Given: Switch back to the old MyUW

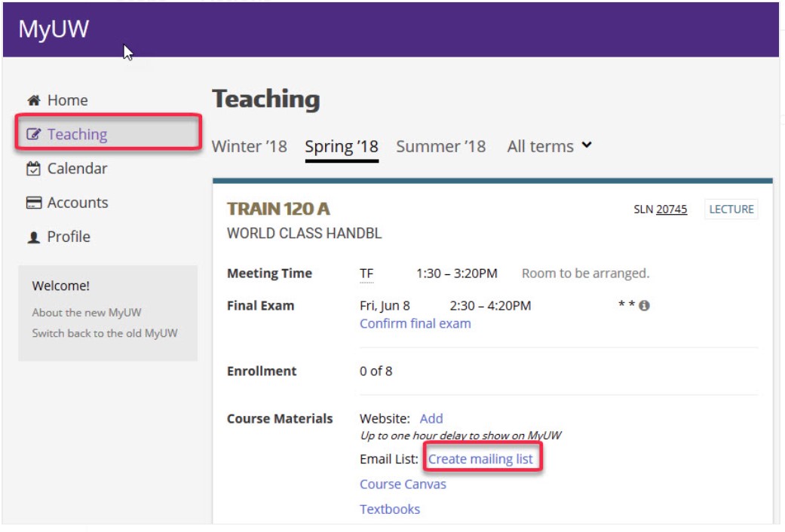Looking at the screenshot, I should [x=105, y=333].
